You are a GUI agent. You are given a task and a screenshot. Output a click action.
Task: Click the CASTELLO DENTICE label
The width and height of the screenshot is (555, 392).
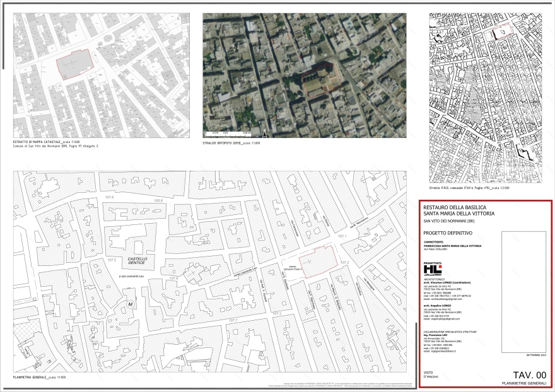click(x=137, y=262)
